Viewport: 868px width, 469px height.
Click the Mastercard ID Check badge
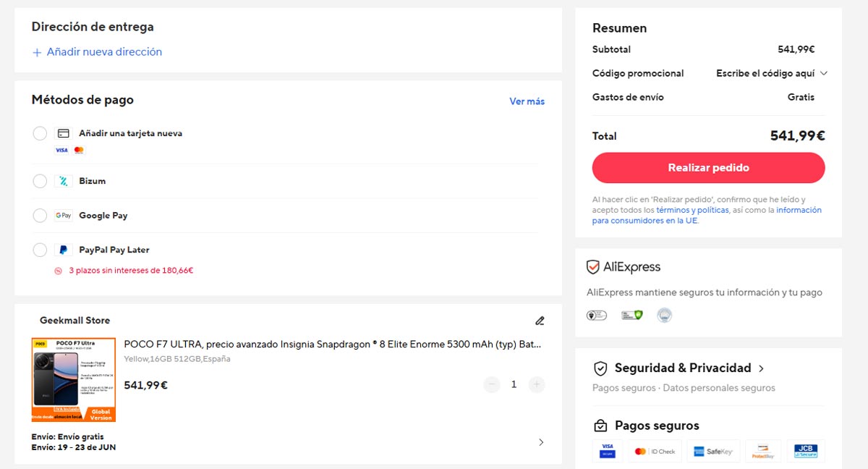tap(654, 451)
